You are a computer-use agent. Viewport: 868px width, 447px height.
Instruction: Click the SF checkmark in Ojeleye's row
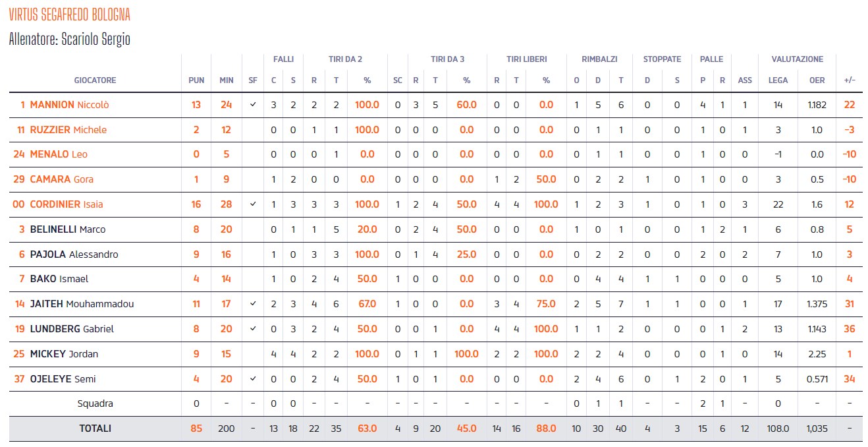tap(253, 379)
